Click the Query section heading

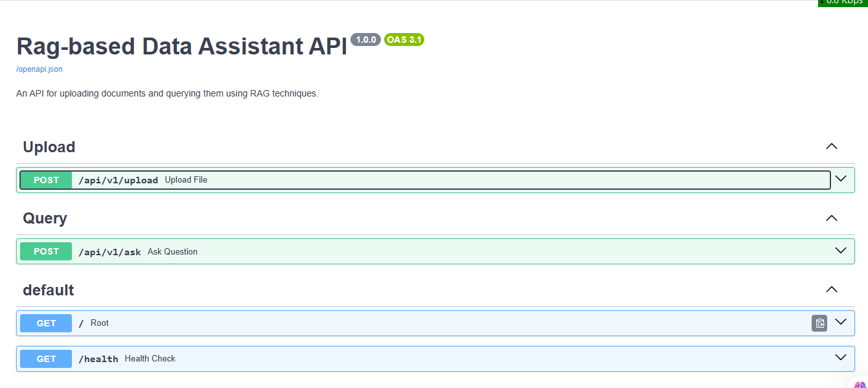tap(45, 218)
